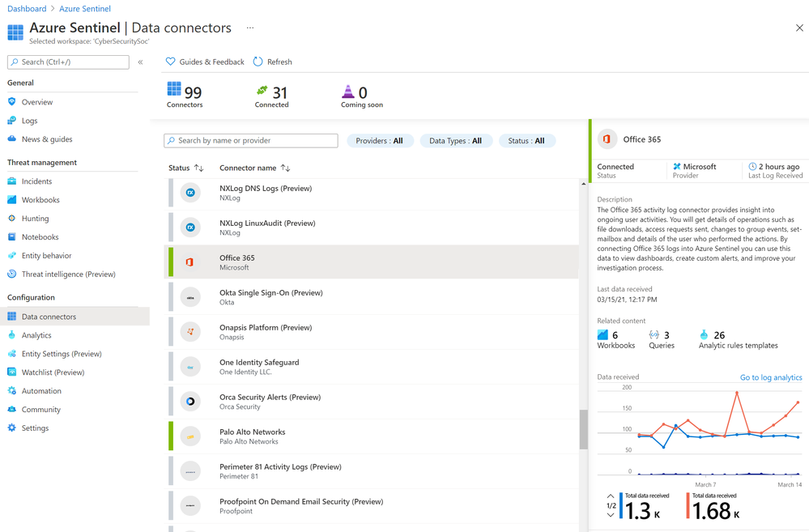The image size is (809, 532).
Task: Click the Dashboard breadcrumb link
Action: 27,9
